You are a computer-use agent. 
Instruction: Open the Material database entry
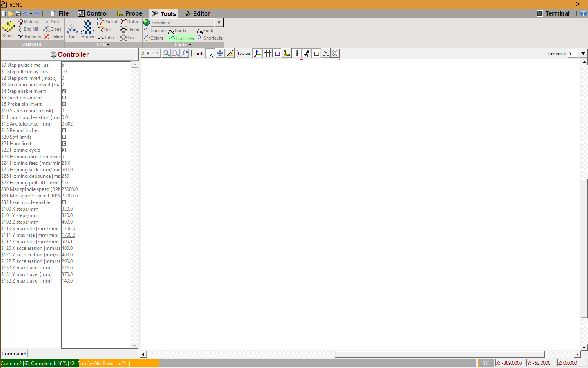(29, 22)
